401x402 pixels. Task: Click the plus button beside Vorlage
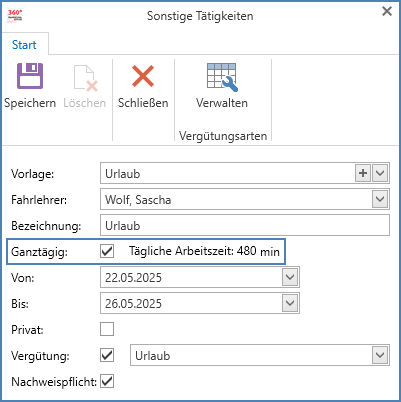click(363, 173)
